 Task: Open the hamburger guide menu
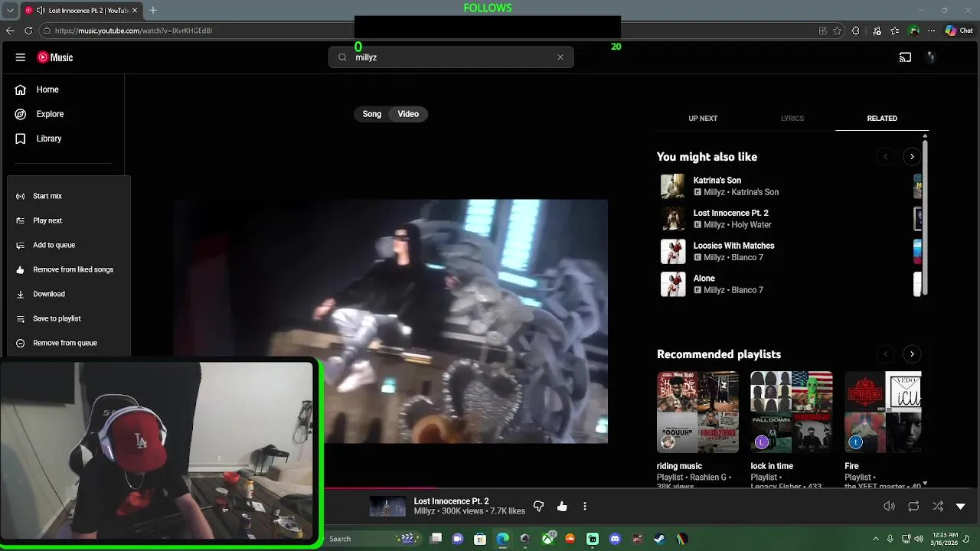pyautogui.click(x=21, y=57)
